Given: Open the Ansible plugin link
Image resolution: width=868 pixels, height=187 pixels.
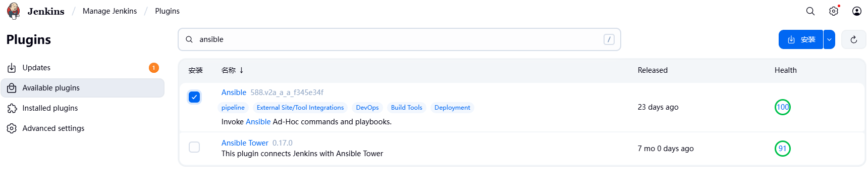Looking at the screenshot, I should coord(234,92).
